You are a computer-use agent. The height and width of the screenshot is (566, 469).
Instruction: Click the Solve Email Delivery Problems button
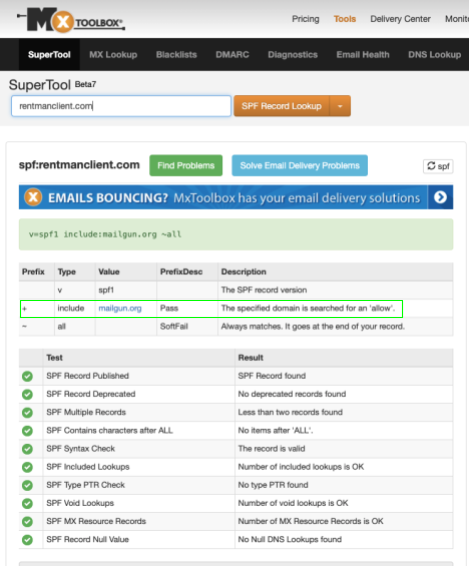[x=300, y=165]
